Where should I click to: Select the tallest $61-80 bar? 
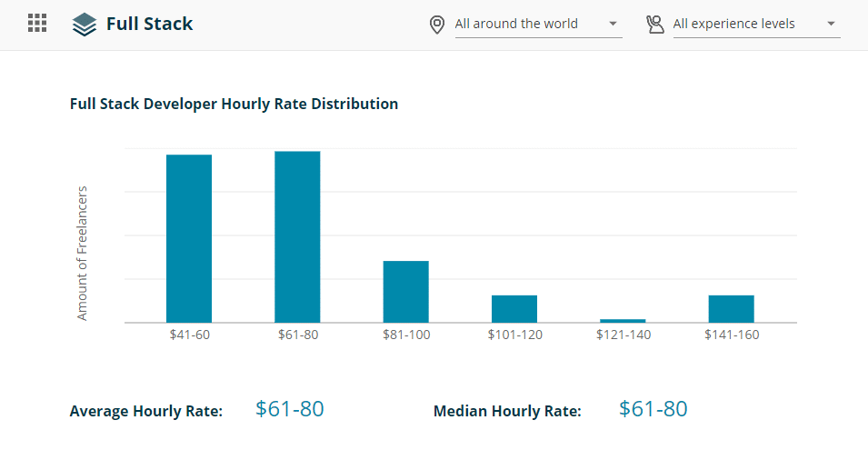point(297,236)
